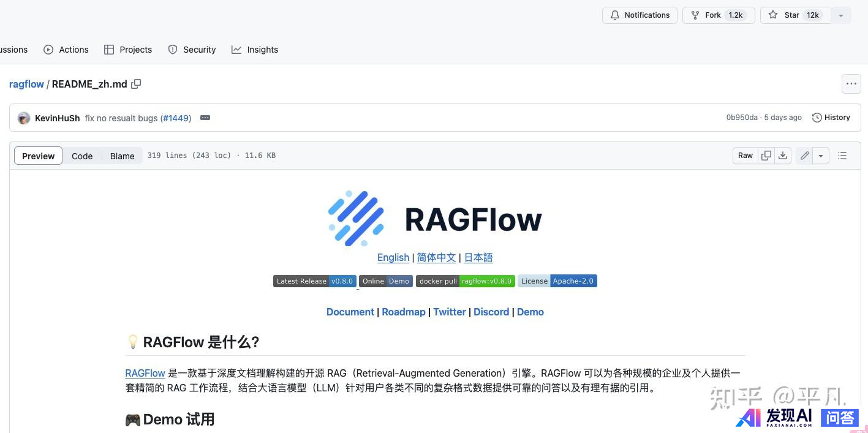
Task: Select the Preview view tab
Action: [39, 156]
